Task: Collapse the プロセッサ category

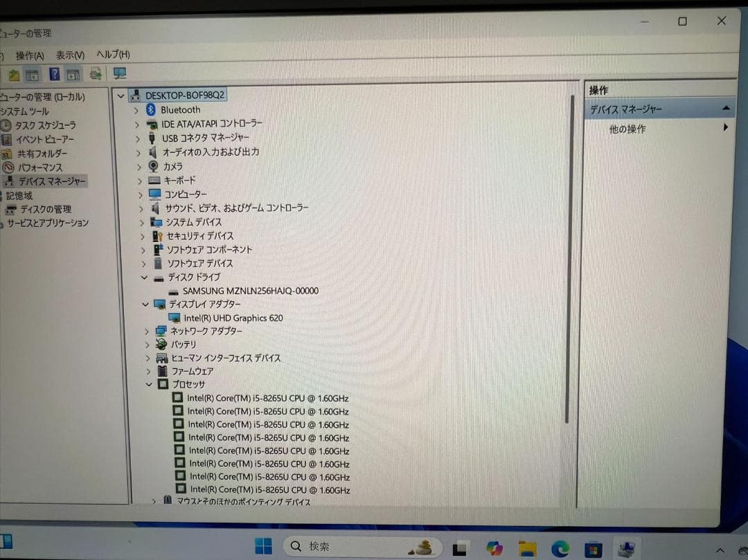Action: tap(150, 384)
